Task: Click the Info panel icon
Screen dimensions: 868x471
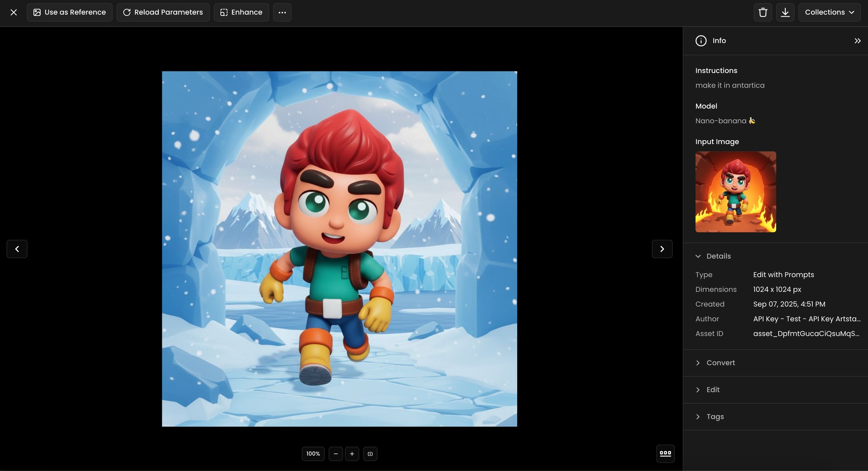Action: click(701, 40)
